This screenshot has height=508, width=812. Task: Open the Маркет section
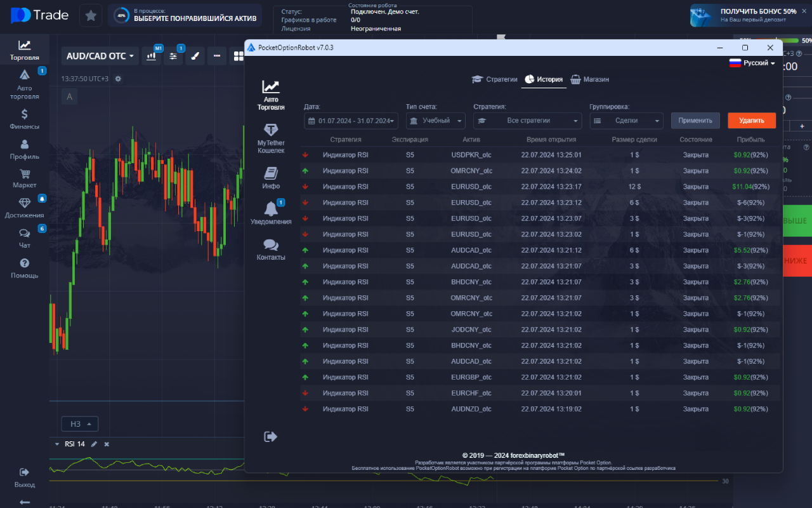pos(25,178)
